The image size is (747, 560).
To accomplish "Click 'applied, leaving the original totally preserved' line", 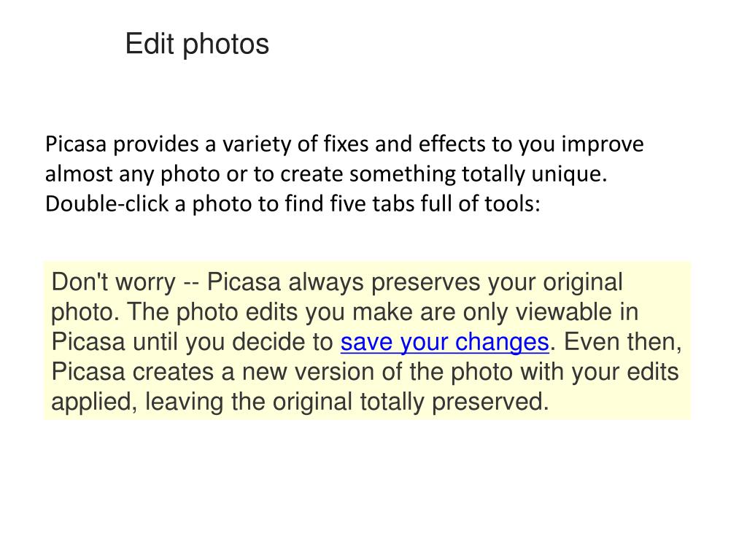I will tap(300, 402).
